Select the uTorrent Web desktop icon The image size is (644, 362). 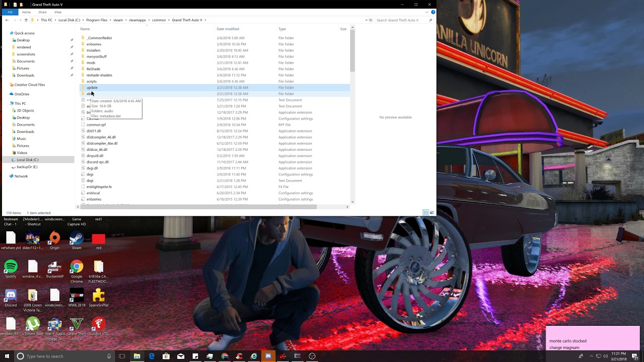(33, 326)
